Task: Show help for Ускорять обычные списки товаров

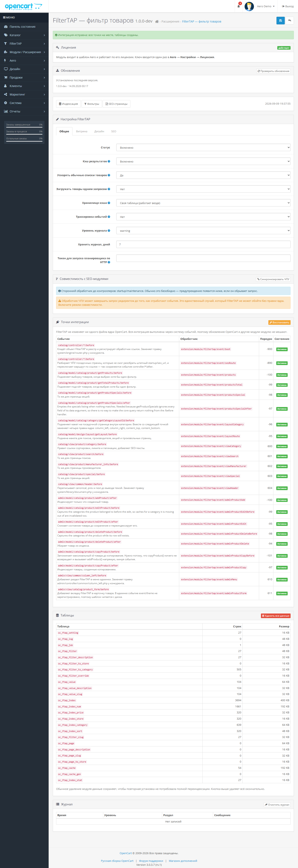Action: (x=109, y=175)
